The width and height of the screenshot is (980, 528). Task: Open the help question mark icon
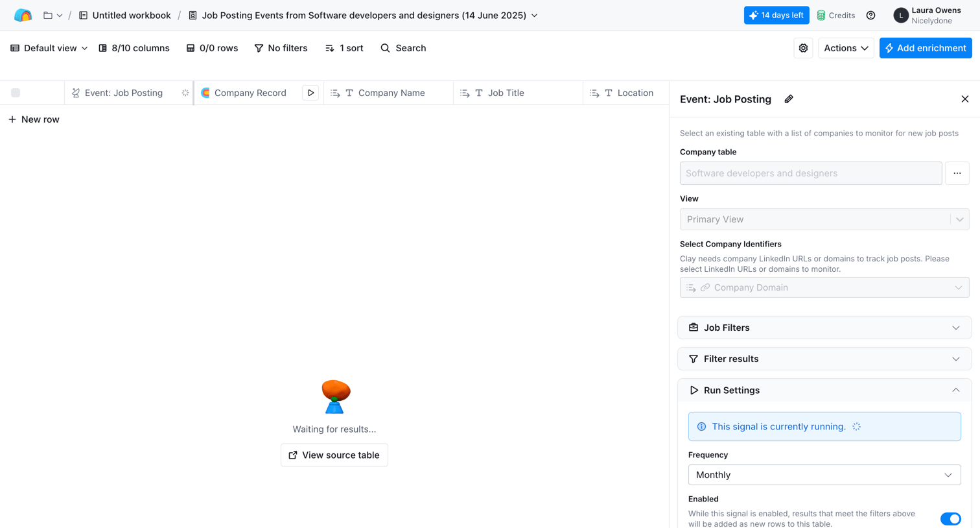click(870, 15)
